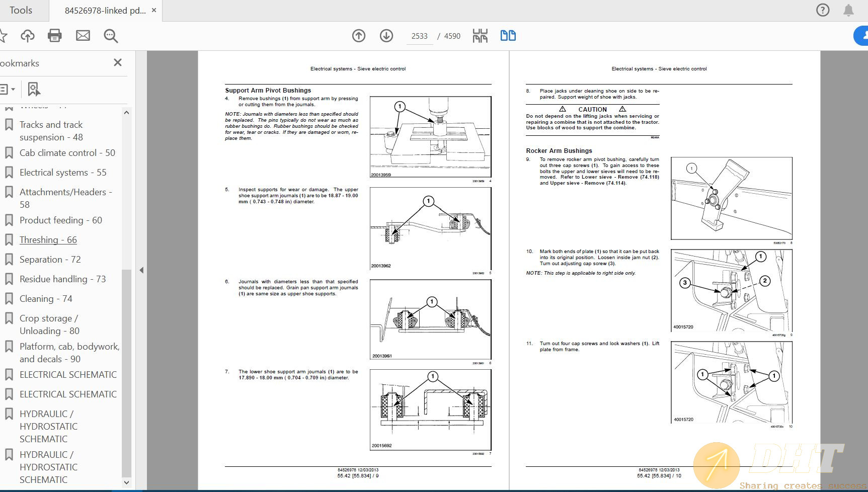
Task: Click page footer 55.42 [55.834] / 10
Action: coord(659,476)
